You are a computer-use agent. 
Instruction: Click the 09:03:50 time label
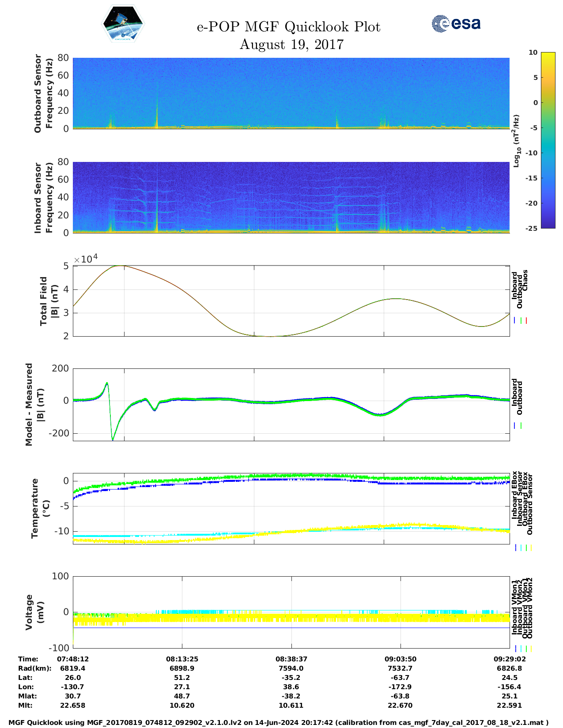[401, 659]
